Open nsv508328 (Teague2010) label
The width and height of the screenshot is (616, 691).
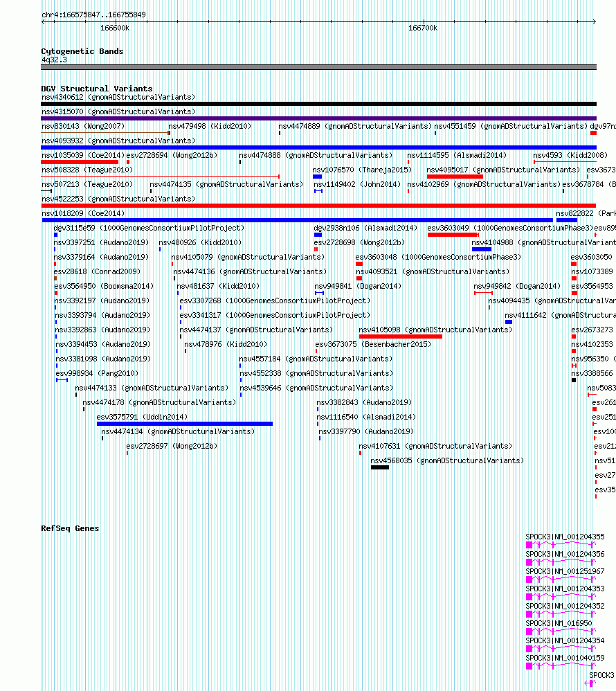tap(87, 170)
